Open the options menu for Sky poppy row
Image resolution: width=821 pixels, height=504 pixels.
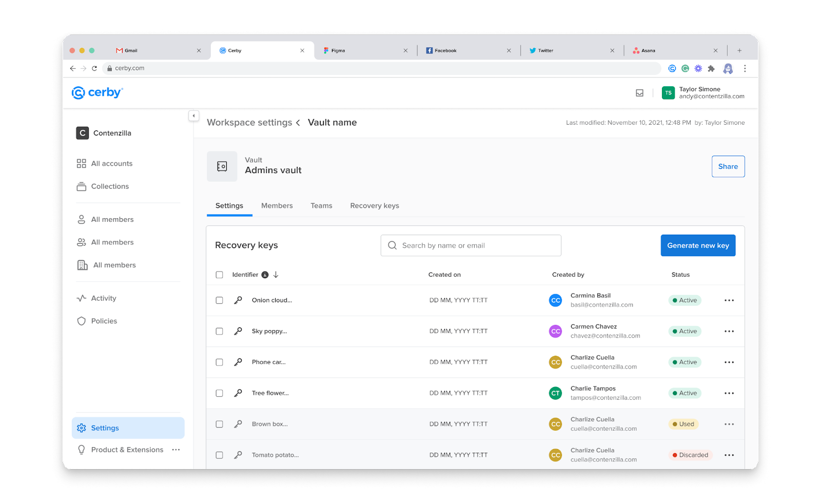click(x=729, y=332)
